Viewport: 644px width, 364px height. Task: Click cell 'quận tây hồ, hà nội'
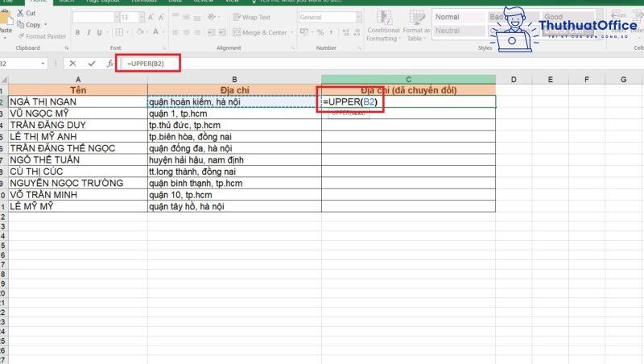coord(234,206)
